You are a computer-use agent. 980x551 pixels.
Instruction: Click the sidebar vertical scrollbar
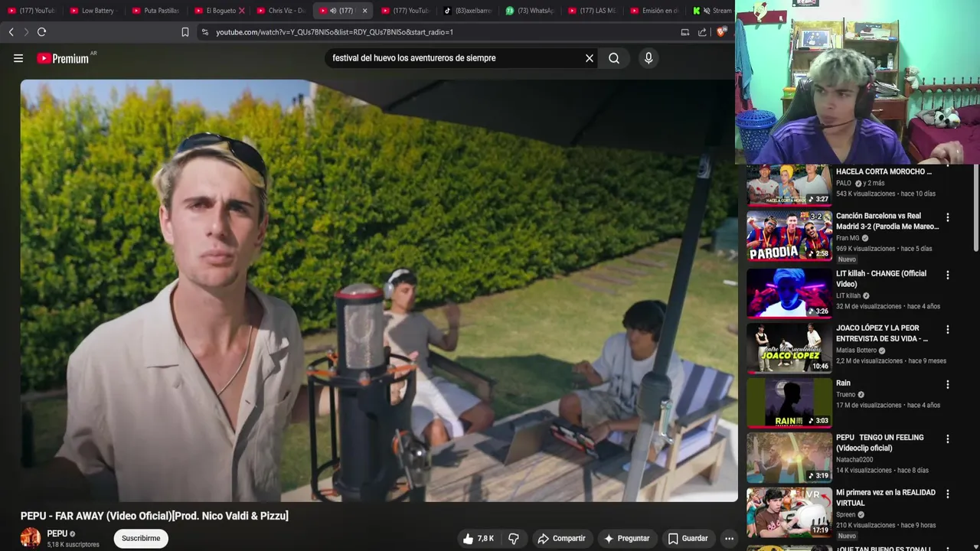975,207
